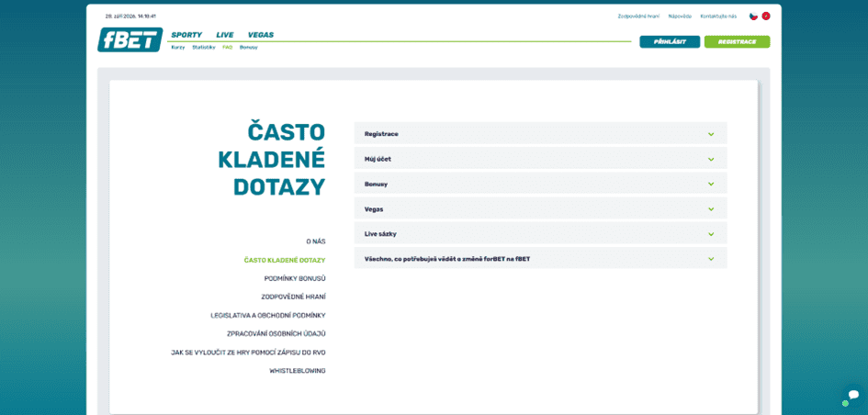Expand the Bonusy FAQ section
The image size is (868, 415).
click(540, 184)
